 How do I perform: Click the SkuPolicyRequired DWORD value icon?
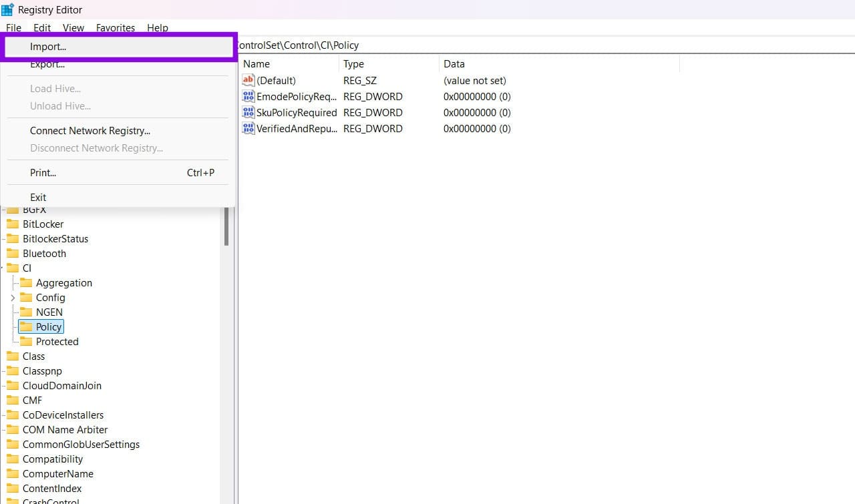[x=248, y=112]
